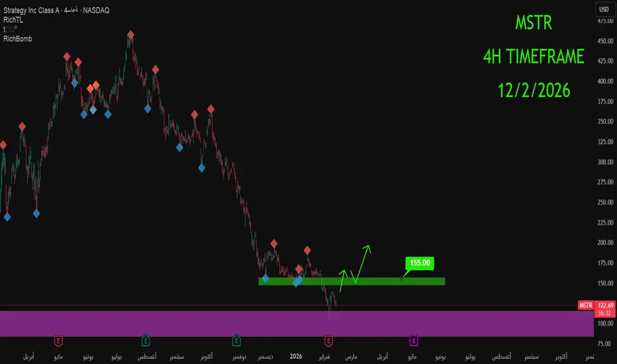
Task: Select the MSTR green title text annotation
Action: 534,23
